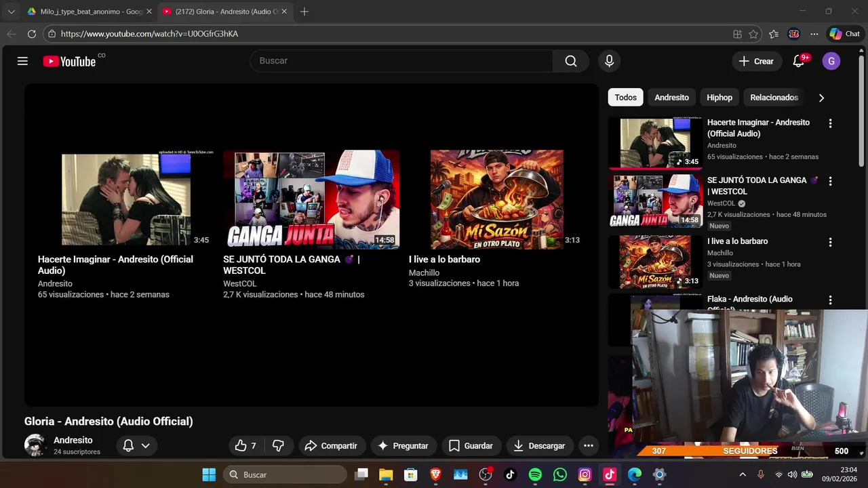Add this page to favorites star
Viewport: 868px width, 488px height.
point(753,34)
